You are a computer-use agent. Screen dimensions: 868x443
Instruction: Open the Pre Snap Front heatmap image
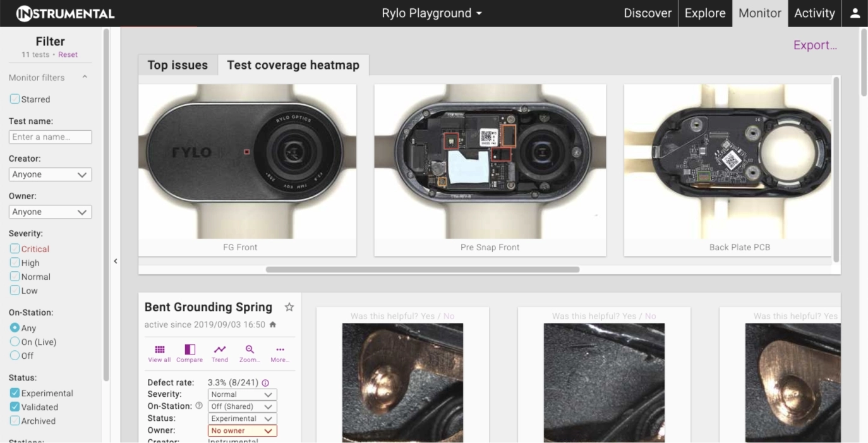tap(490, 162)
